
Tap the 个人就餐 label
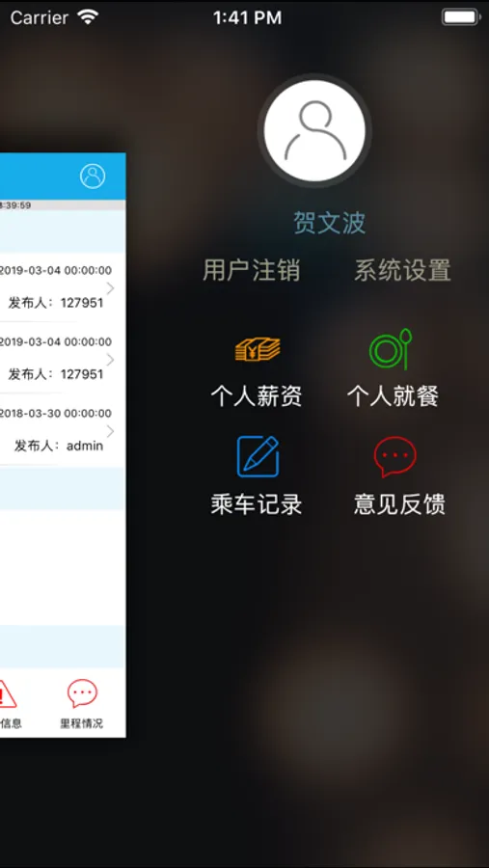tap(393, 396)
